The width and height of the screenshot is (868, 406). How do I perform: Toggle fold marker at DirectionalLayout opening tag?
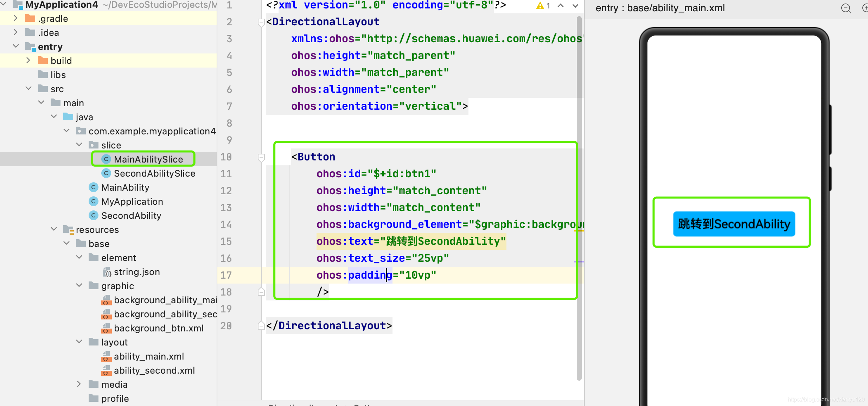(261, 22)
